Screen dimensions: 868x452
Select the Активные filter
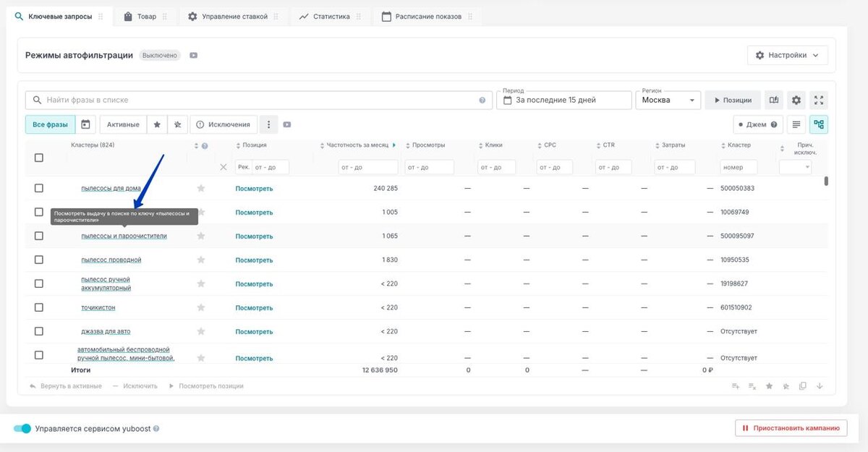point(123,124)
